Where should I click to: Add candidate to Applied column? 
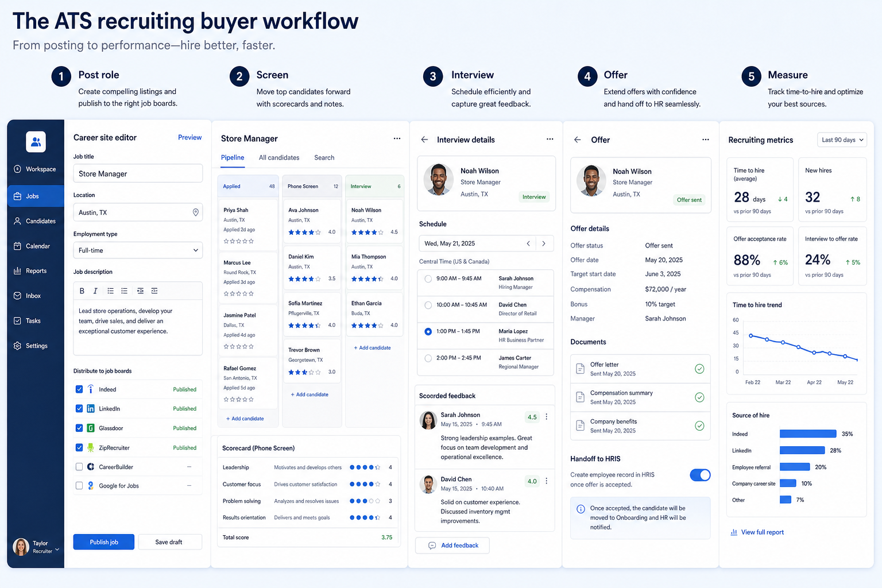(x=245, y=419)
